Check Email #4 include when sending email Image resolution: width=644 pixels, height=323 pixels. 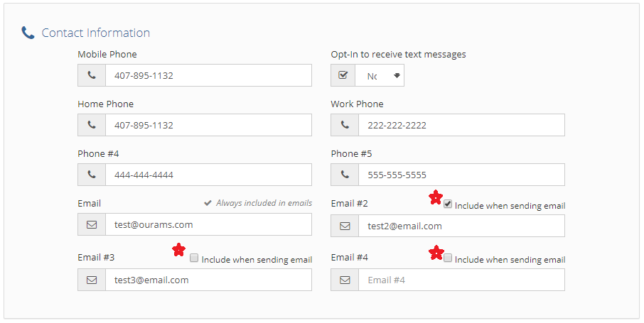pos(448,258)
